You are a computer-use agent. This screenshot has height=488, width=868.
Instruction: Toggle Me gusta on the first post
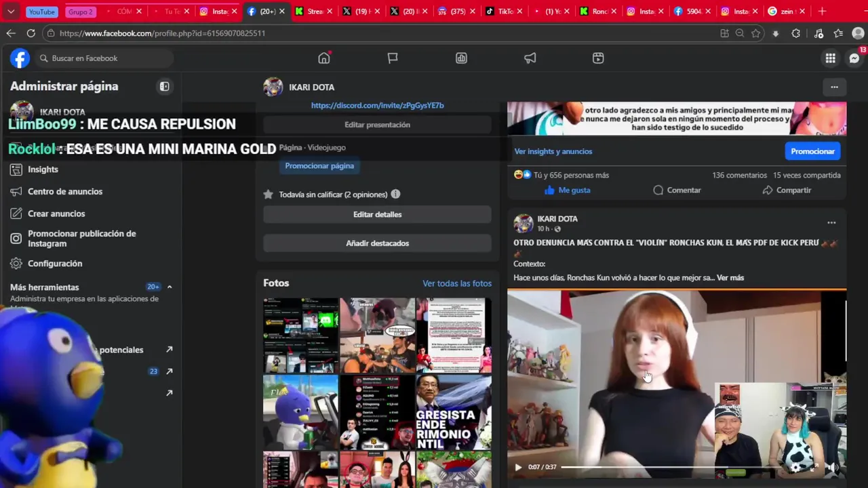[x=568, y=190]
